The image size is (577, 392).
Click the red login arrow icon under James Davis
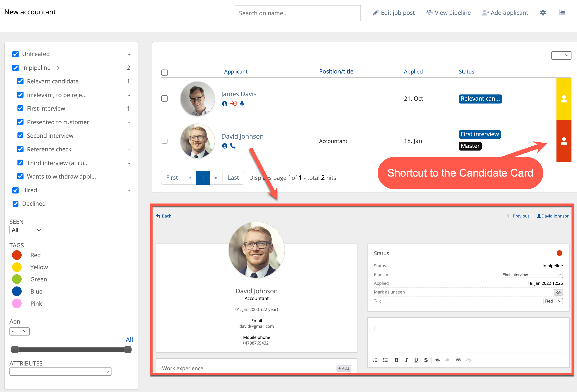[x=233, y=103]
